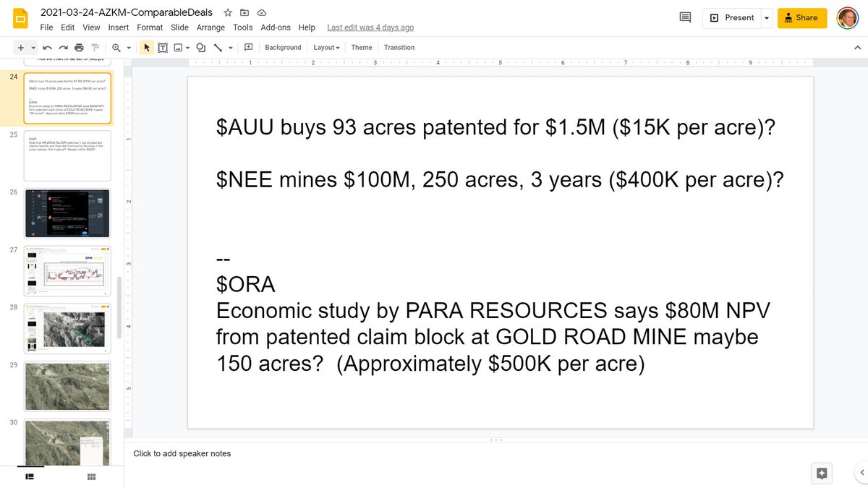Choose the select cursor tool
868x488 pixels.
(147, 48)
